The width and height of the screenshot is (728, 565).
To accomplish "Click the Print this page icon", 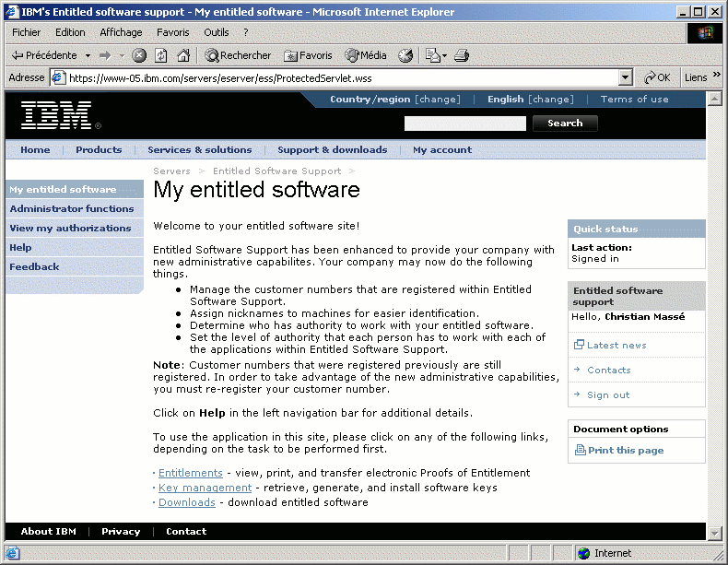I will 580,450.
